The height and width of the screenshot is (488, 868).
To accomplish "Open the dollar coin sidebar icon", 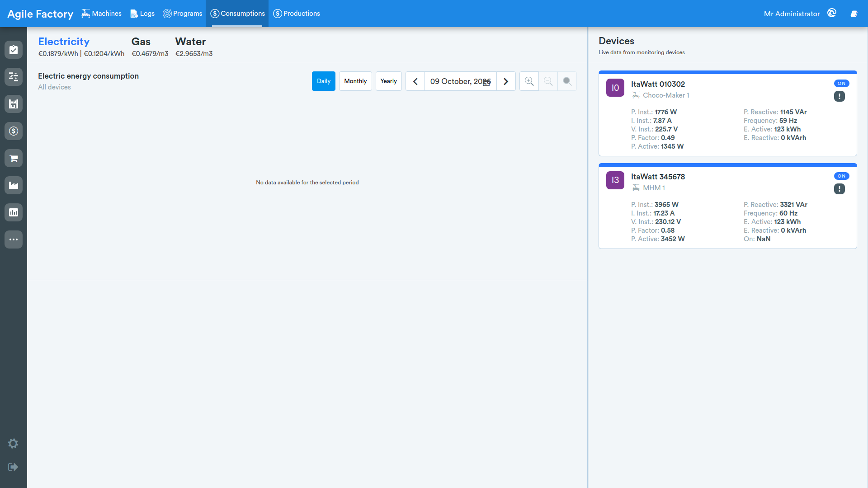I will pyautogui.click(x=14, y=131).
